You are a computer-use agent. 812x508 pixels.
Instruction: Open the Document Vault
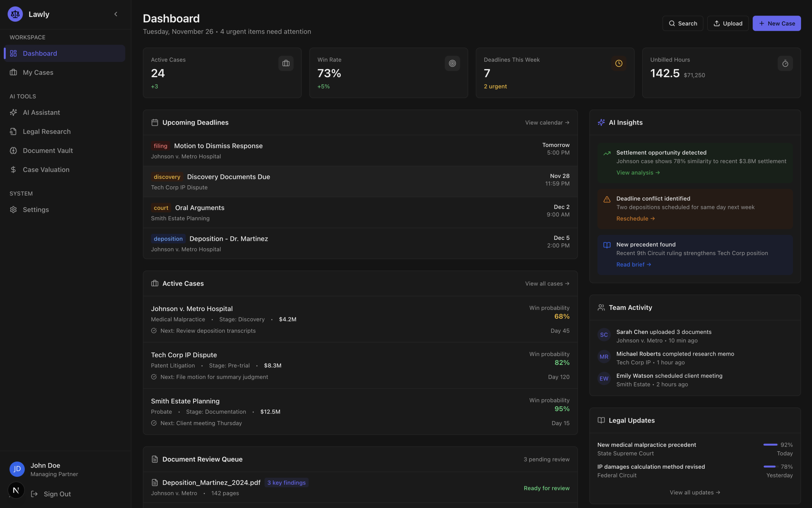47,150
